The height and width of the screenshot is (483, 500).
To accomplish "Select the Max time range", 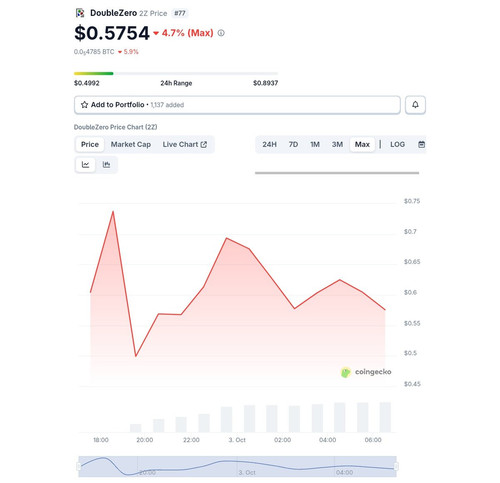I will (x=362, y=144).
